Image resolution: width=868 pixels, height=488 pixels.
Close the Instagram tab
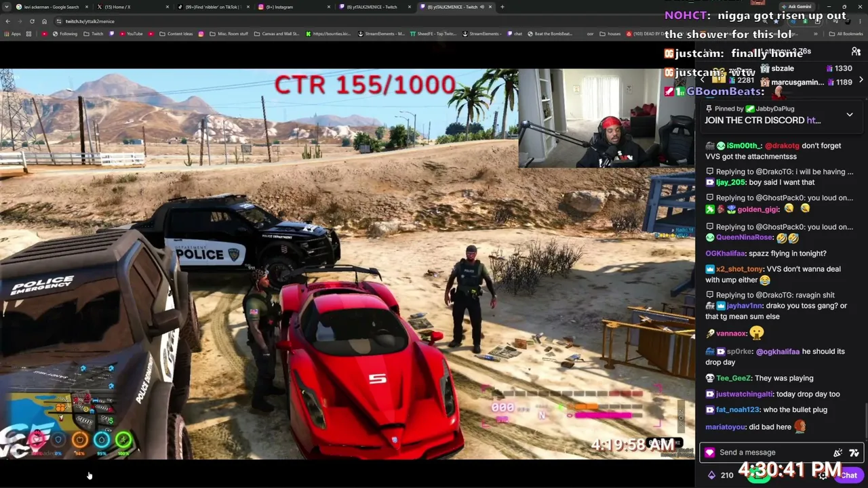click(x=330, y=7)
